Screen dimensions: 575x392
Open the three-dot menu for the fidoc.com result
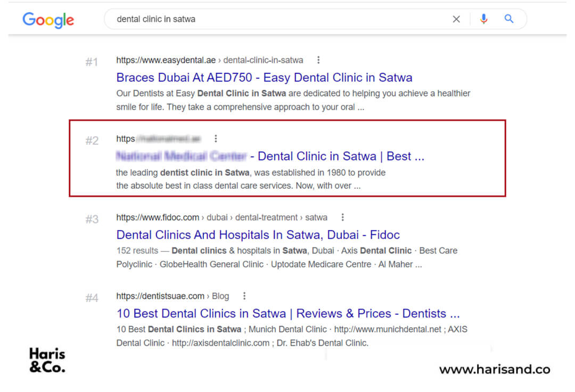coord(342,217)
